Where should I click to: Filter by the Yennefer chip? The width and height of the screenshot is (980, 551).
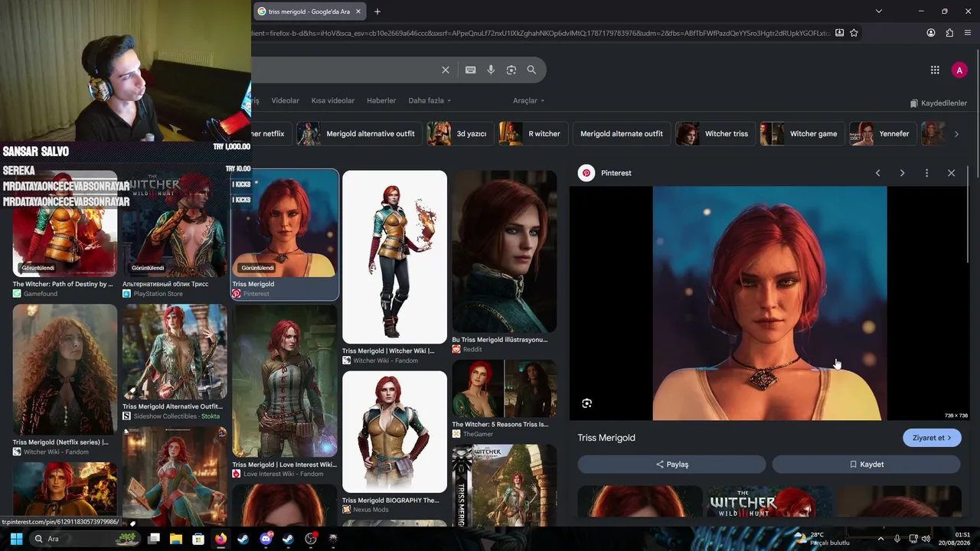[884, 134]
